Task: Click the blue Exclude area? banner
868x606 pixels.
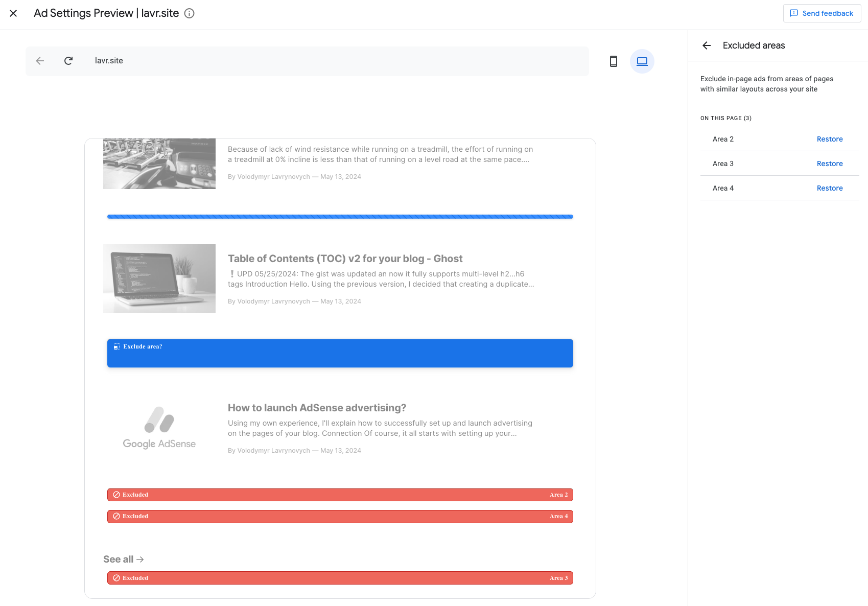Action: 340,353
